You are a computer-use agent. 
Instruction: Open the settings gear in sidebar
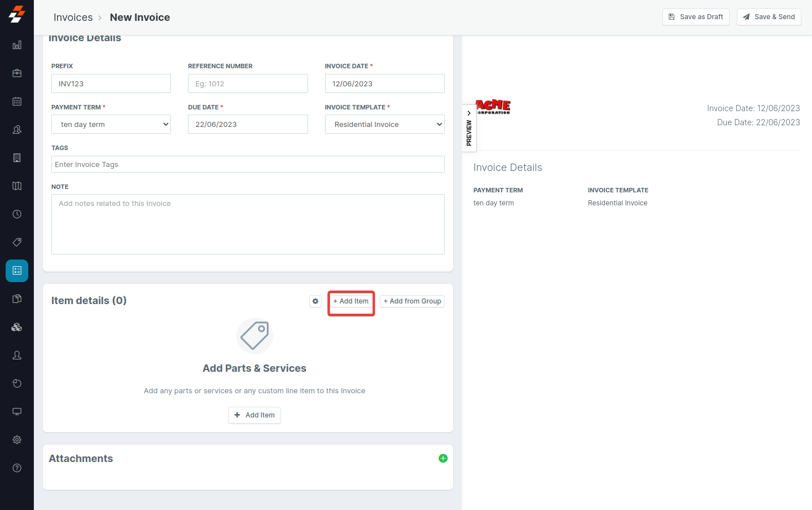(x=17, y=439)
